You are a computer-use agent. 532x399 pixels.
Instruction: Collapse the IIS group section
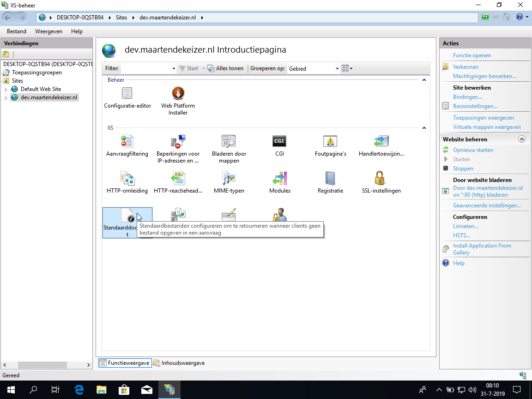[x=424, y=128]
